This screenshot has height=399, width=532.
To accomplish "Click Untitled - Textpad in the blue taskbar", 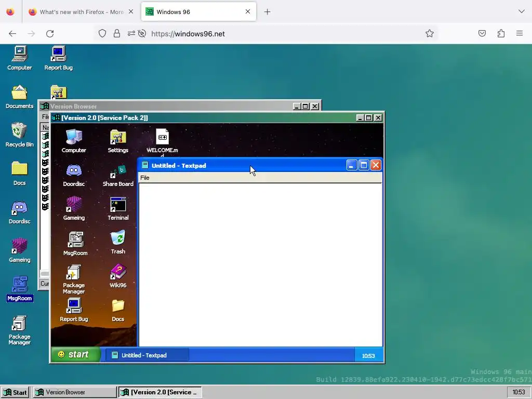I will click(147, 355).
